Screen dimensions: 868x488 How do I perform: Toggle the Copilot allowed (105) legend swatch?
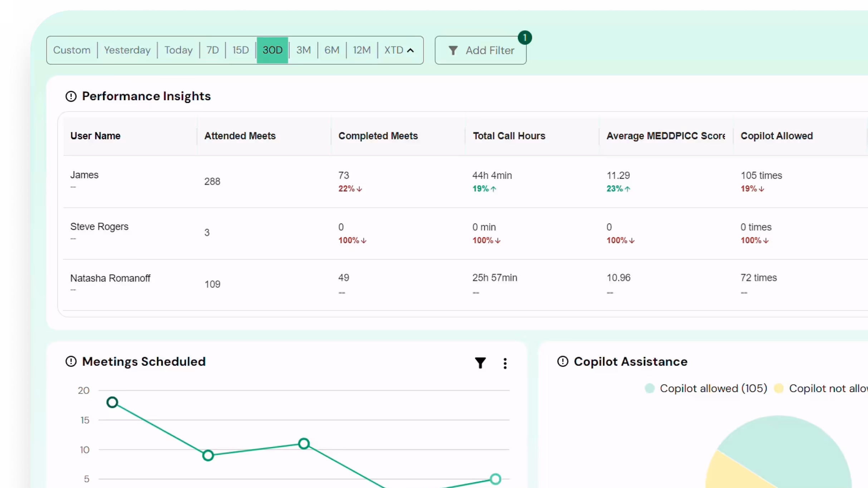[649, 388]
